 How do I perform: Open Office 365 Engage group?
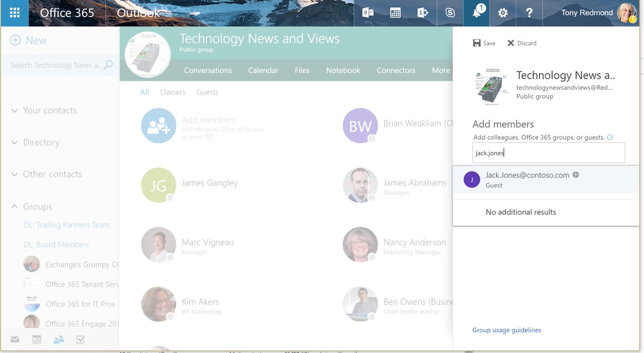pos(71,323)
